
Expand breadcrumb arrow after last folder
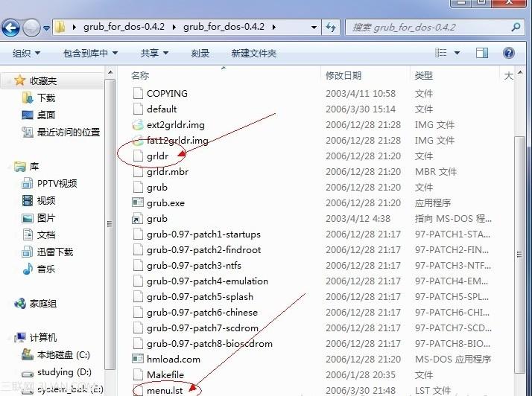click(273, 27)
